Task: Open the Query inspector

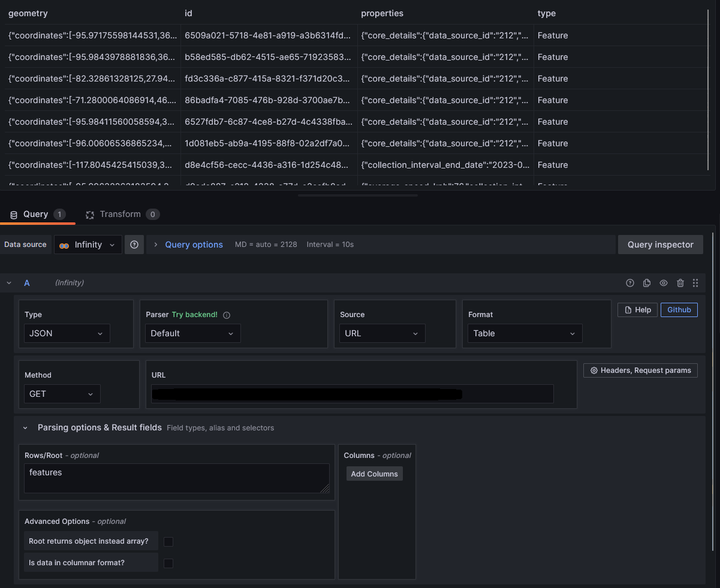Action: (660, 244)
